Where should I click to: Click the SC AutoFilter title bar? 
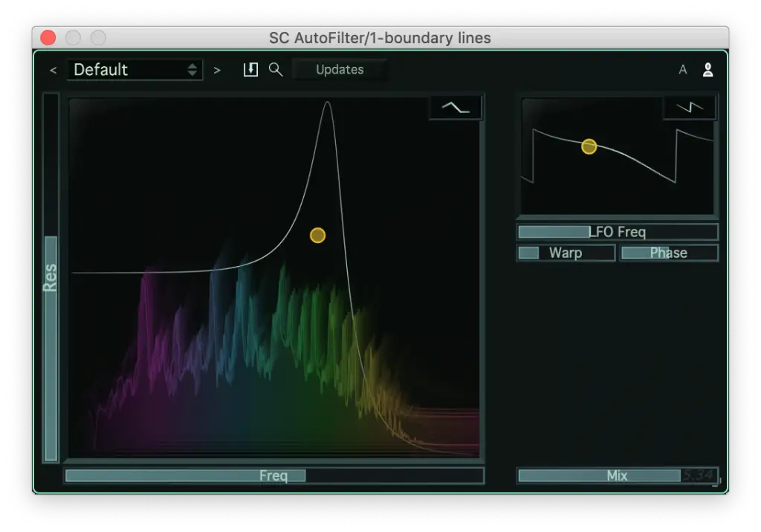(380, 38)
